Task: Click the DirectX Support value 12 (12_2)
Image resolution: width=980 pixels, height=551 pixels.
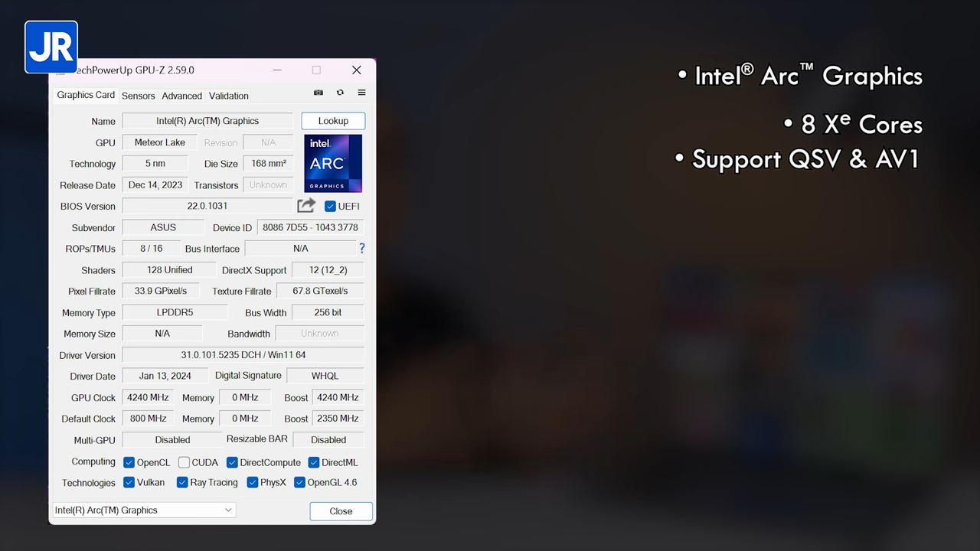Action: 328,270
